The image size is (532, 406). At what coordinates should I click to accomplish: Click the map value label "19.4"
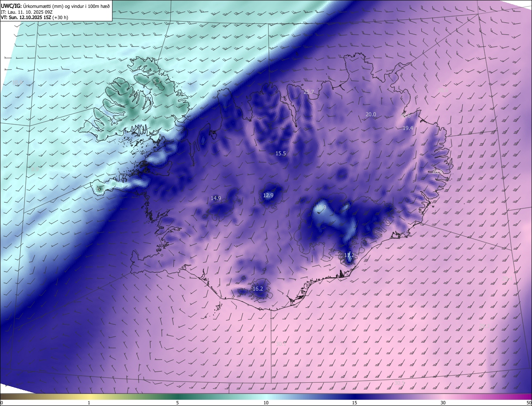click(408, 128)
